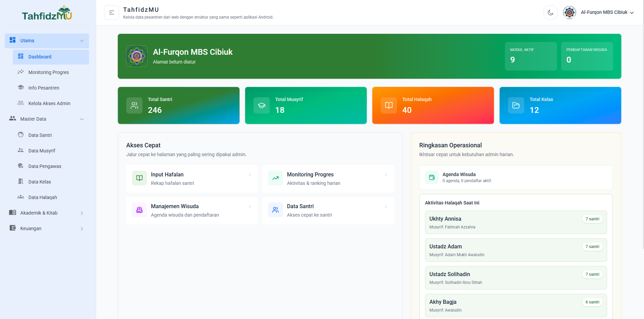Screen dimensions: 644x319
Task: Open Data Musyrif in sidebar
Action: 51,151
